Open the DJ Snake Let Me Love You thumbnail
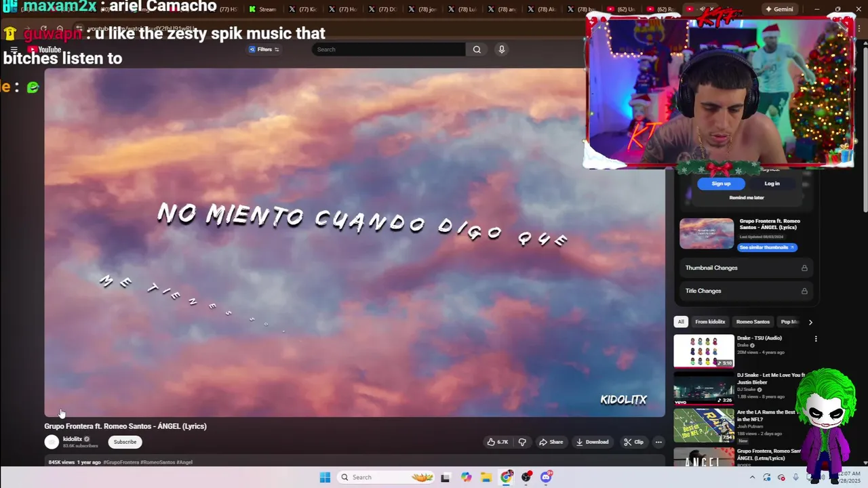The image size is (868, 488). point(704,388)
